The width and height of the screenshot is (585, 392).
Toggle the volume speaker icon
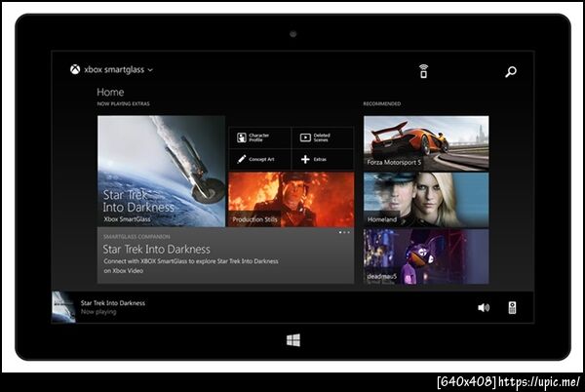pos(484,307)
